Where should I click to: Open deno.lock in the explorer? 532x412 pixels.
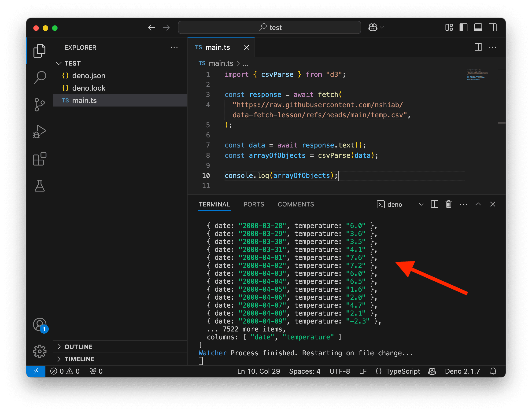coord(120,88)
